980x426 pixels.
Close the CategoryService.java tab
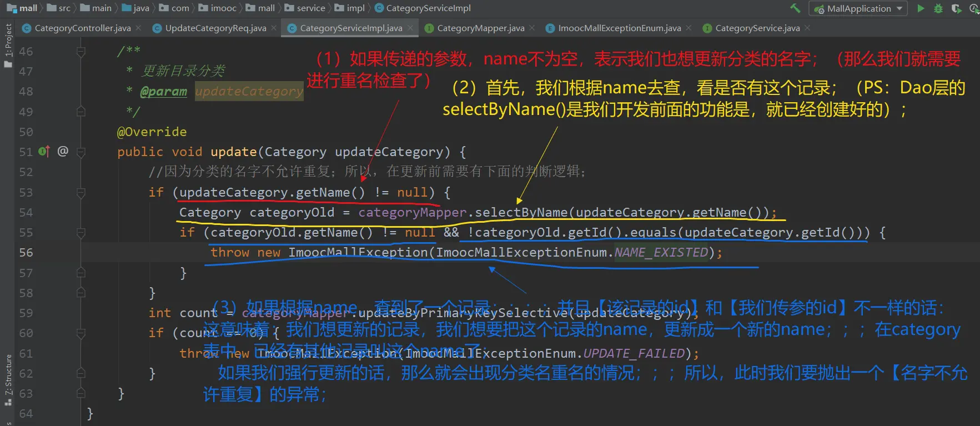tap(807, 28)
